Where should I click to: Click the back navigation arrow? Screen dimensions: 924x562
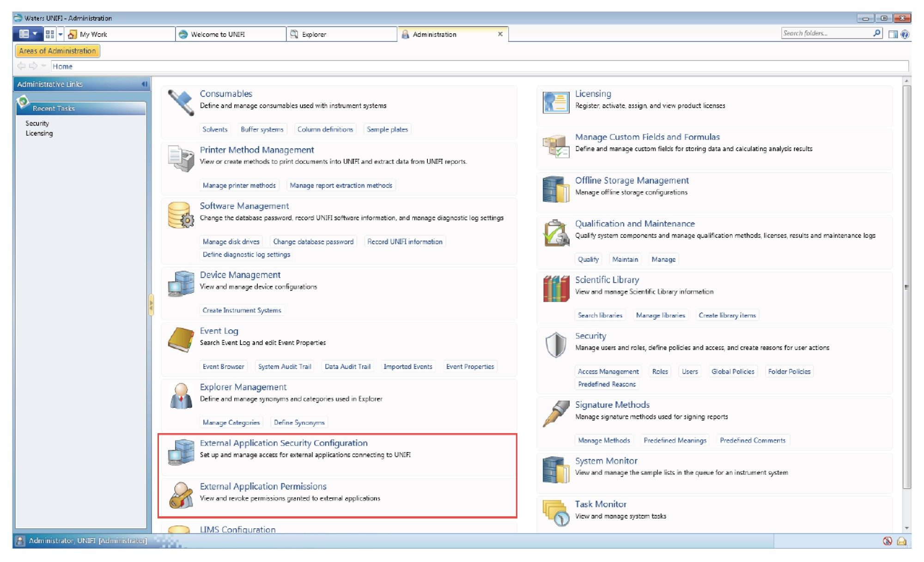tap(21, 66)
